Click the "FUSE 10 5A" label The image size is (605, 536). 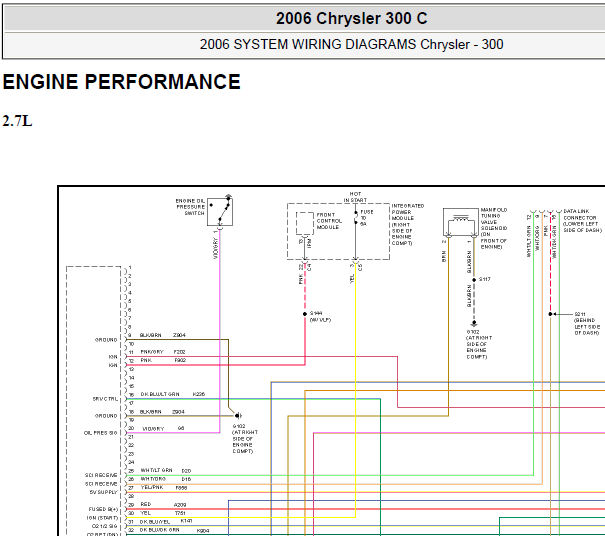(x=367, y=218)
